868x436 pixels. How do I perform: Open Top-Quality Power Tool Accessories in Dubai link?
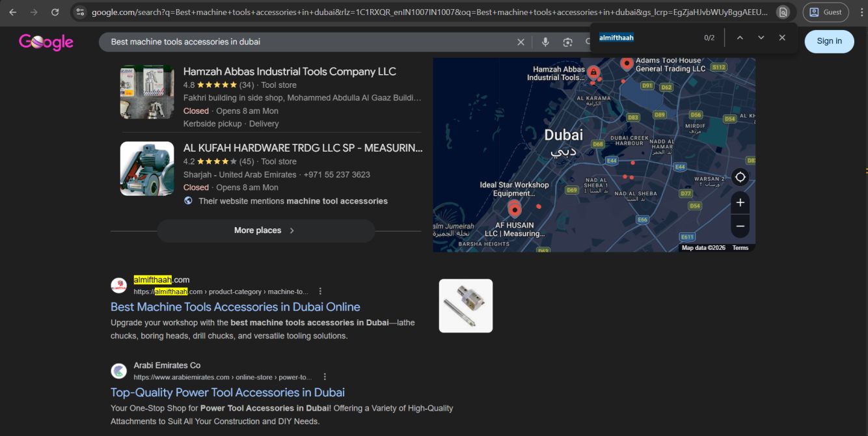(x=227, y=392)
